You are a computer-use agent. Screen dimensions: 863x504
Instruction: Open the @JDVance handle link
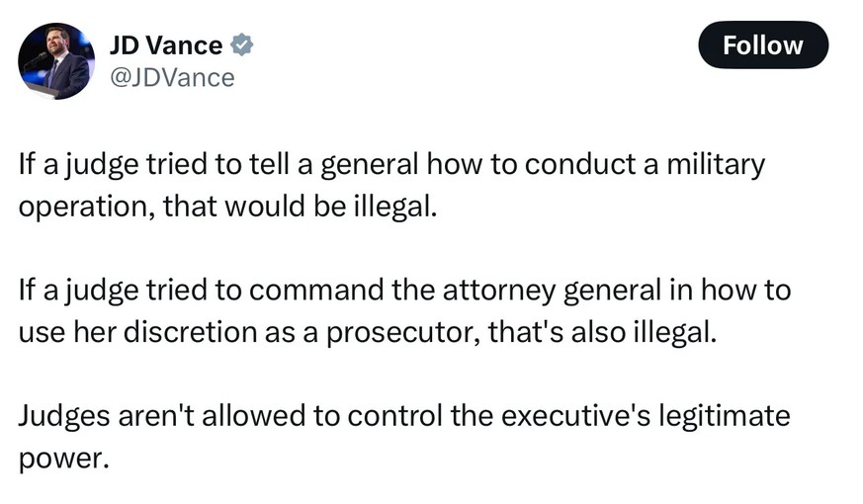(x=172, y=77)
